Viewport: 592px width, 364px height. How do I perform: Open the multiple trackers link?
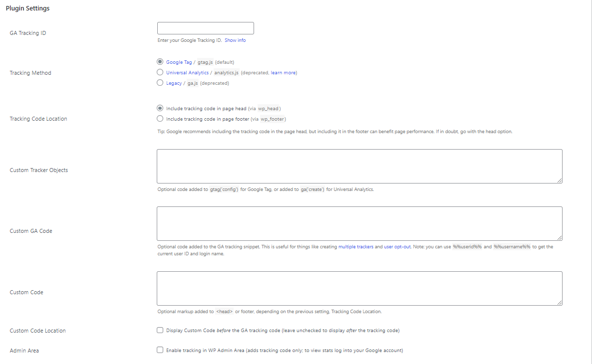click(x=356, y=247)
